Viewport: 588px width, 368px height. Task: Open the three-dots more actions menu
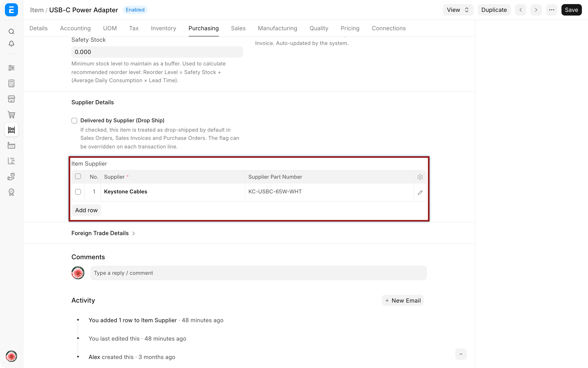pos(551,10)
